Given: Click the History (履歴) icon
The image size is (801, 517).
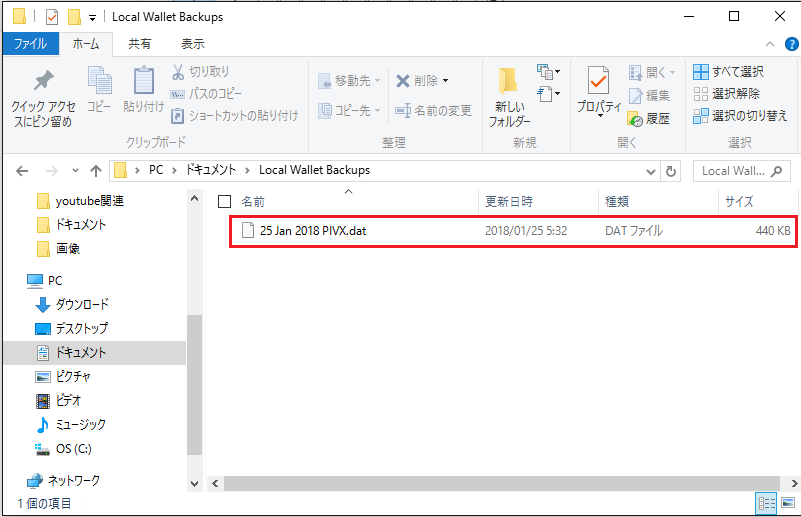Looking at the screenshot, I should 634,118.
